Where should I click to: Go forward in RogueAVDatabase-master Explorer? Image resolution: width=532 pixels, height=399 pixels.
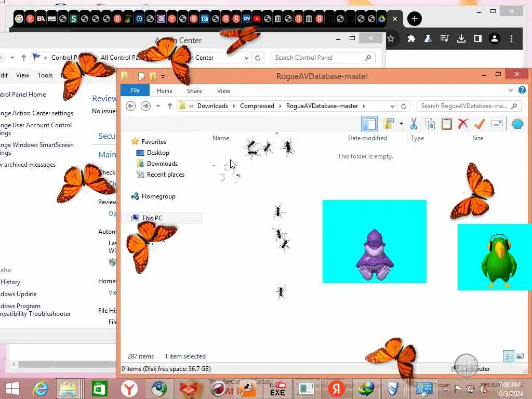[145, 106]
